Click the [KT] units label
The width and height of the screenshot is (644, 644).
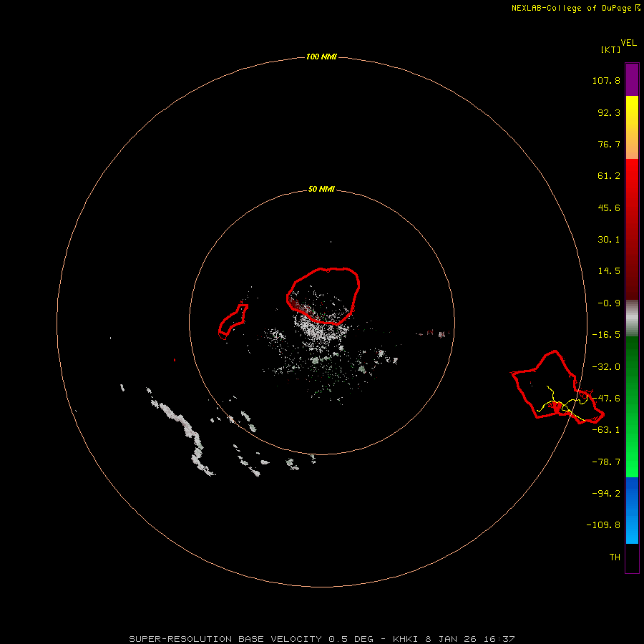tap(610, 49)
